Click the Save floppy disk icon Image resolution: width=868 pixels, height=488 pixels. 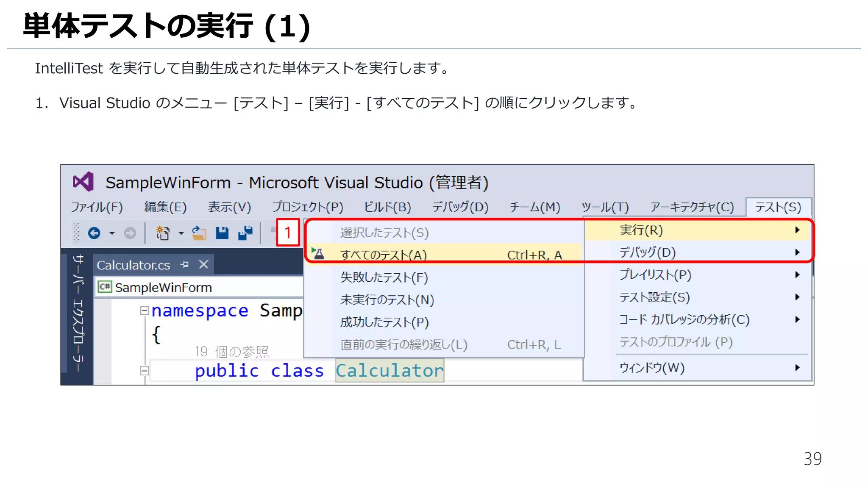(x=222, y=233)
